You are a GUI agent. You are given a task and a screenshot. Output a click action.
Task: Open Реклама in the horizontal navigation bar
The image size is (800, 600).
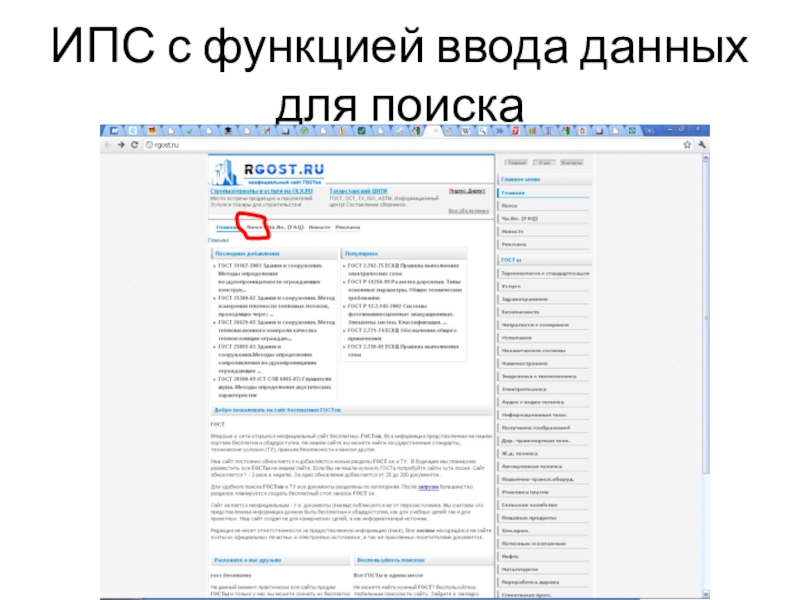(x=348, y=227)
